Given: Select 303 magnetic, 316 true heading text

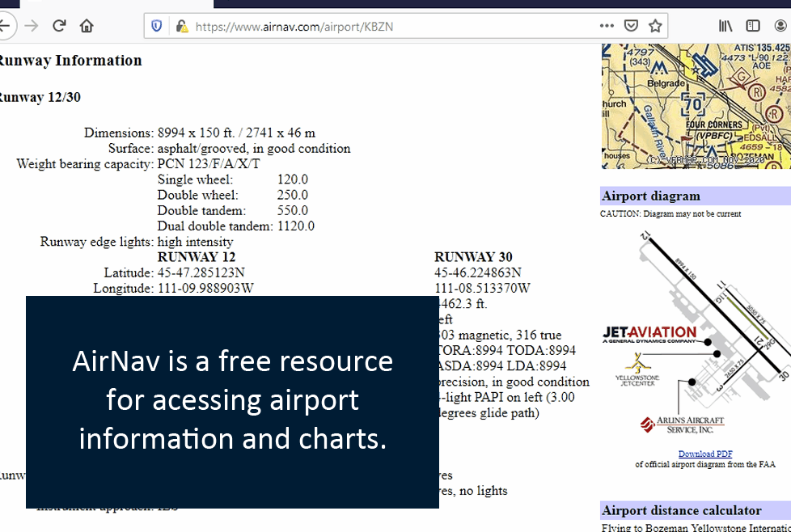Looking at the screenshot, I should coord(500,335).
